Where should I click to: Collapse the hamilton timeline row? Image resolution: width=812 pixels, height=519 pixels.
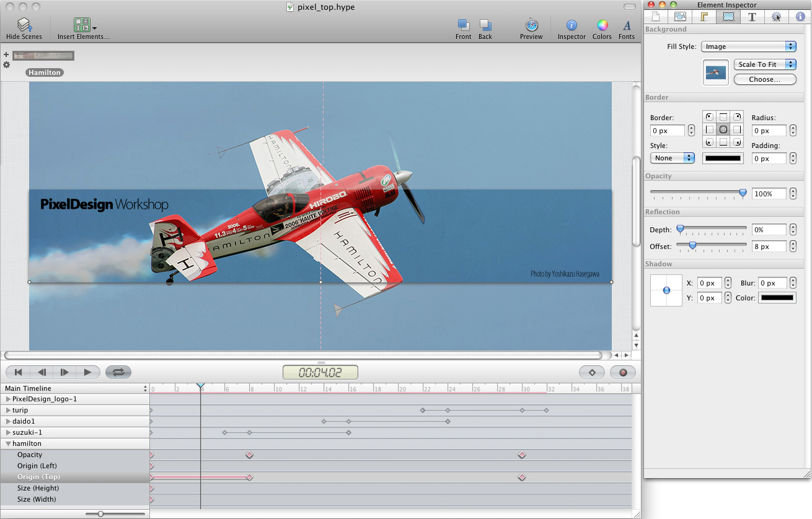8,443
